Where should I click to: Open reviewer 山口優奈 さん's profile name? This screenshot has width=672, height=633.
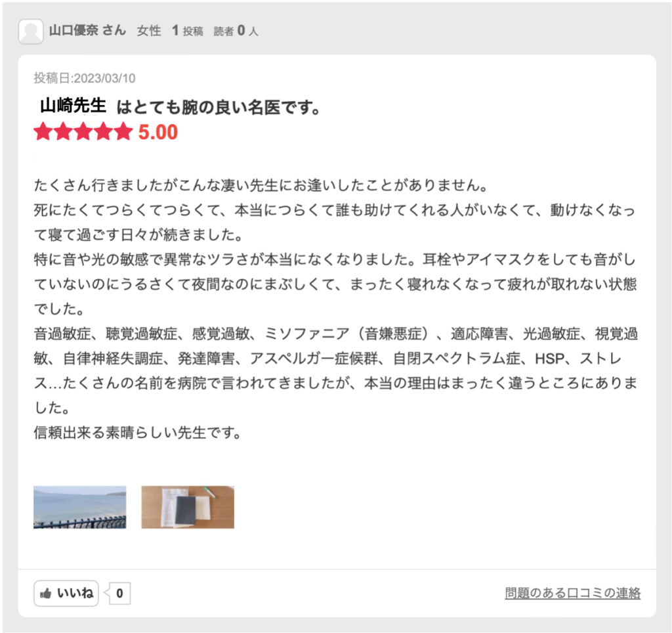[x=87, y=31]
